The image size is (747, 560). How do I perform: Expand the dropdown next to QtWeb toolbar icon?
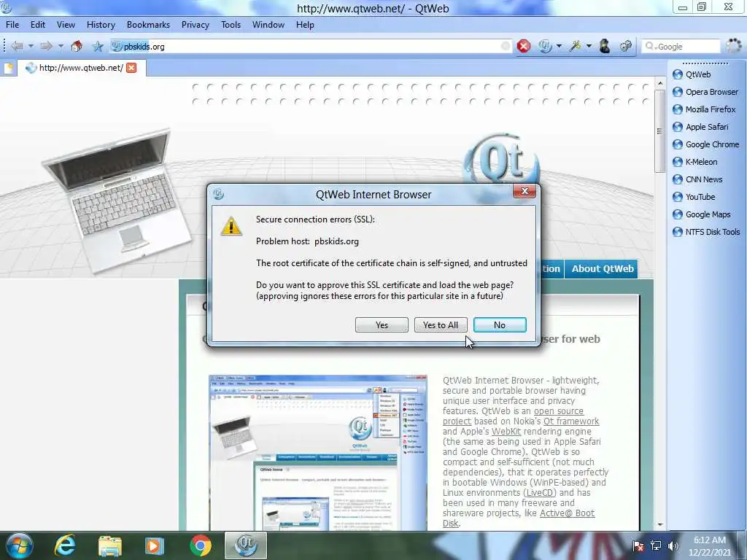click(x=559, y=46)
